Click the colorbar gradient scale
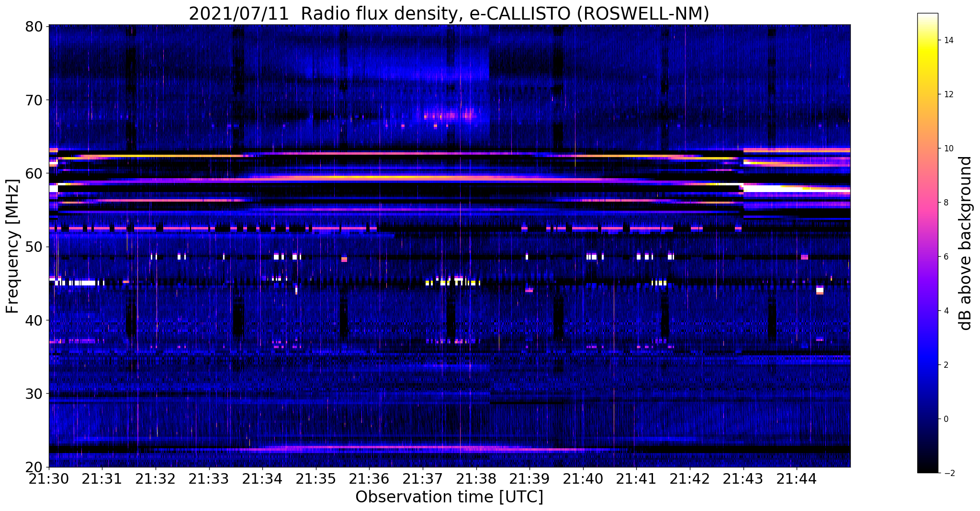The width and height of the screenshot is (980, 511). (927, 243)
